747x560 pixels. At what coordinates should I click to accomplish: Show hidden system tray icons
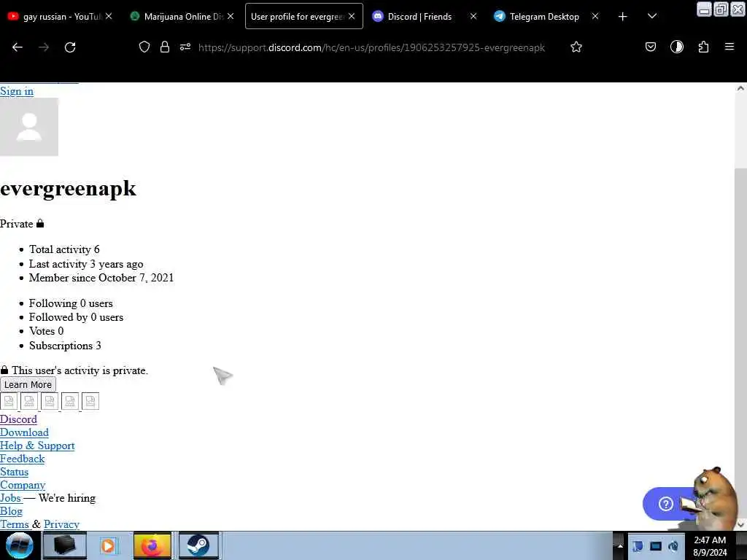tap(620, 546)
